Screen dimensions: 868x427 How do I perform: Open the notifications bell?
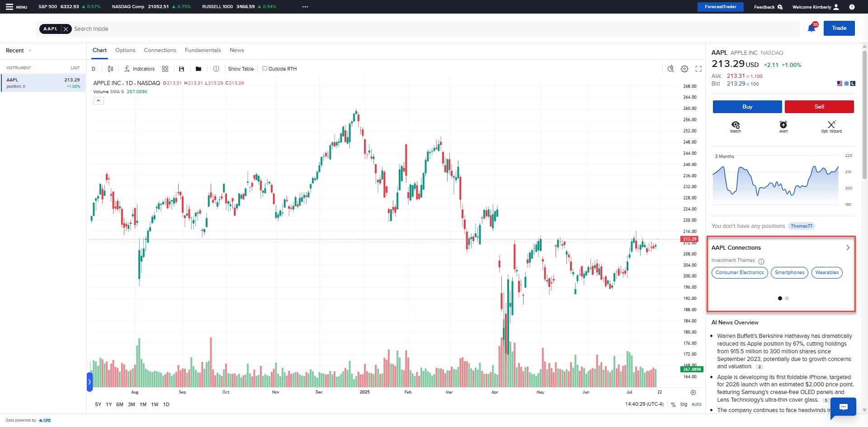pyautogui.click(x=811, y=28)
